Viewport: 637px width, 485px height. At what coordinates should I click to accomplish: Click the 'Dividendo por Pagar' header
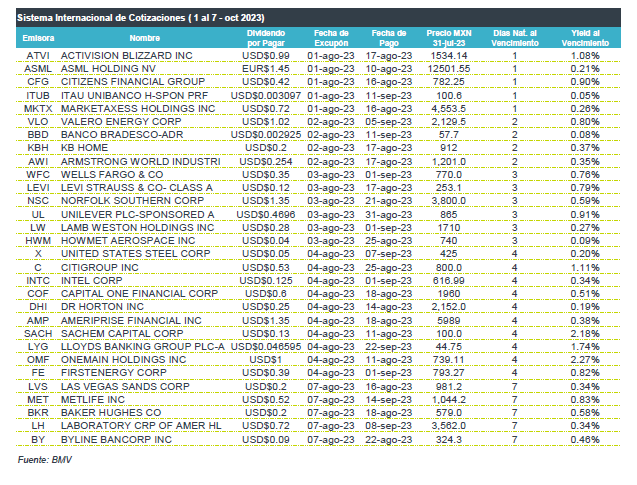[266, 38]
